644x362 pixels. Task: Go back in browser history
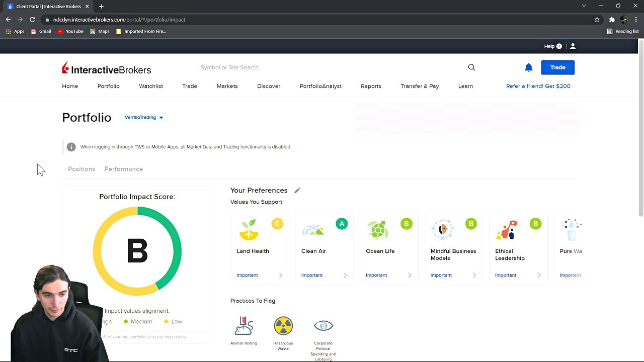click(x=8, y=20)
